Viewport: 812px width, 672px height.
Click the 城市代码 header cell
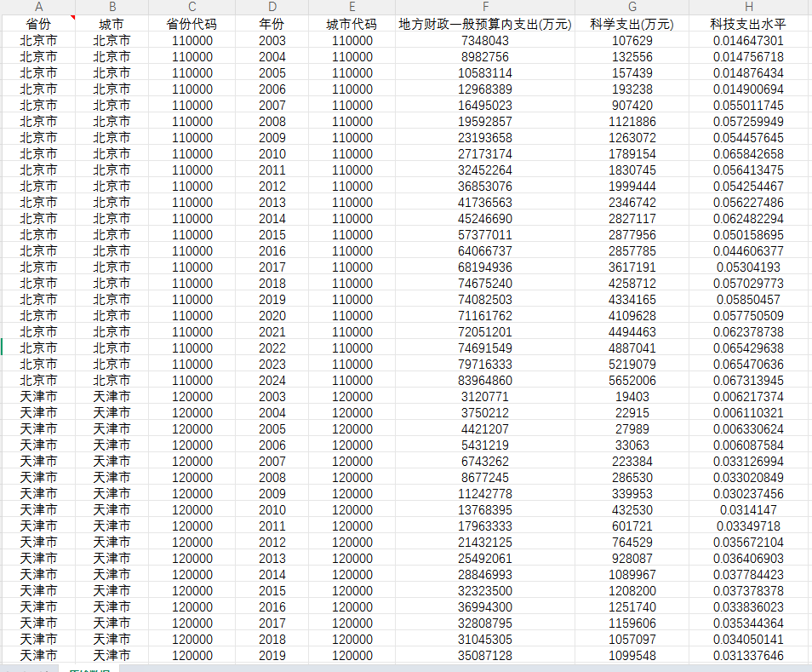pyautogui.click(x=352, y=24)
